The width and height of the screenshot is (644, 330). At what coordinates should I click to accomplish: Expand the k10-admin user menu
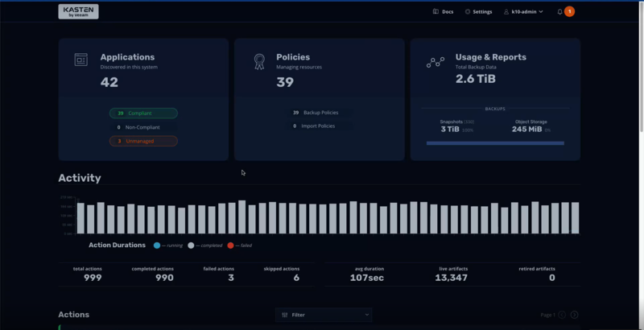tap(523, 12)
